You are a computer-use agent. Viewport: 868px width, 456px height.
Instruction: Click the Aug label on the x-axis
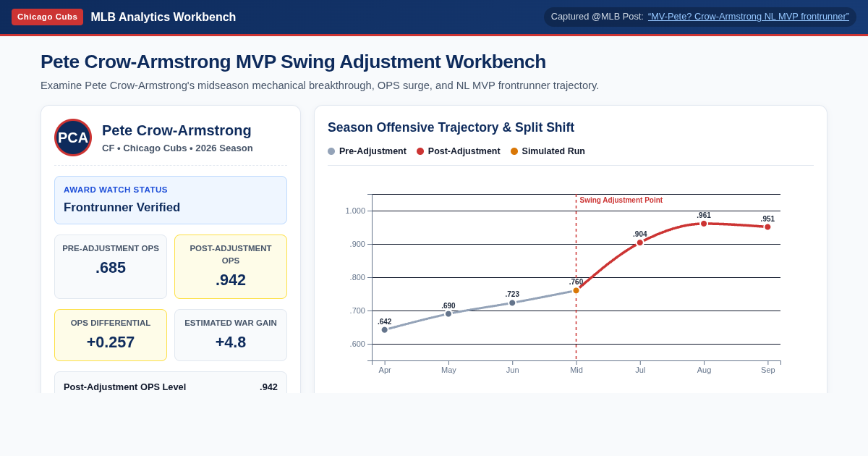pyautogui.click(x=704, y=370)
